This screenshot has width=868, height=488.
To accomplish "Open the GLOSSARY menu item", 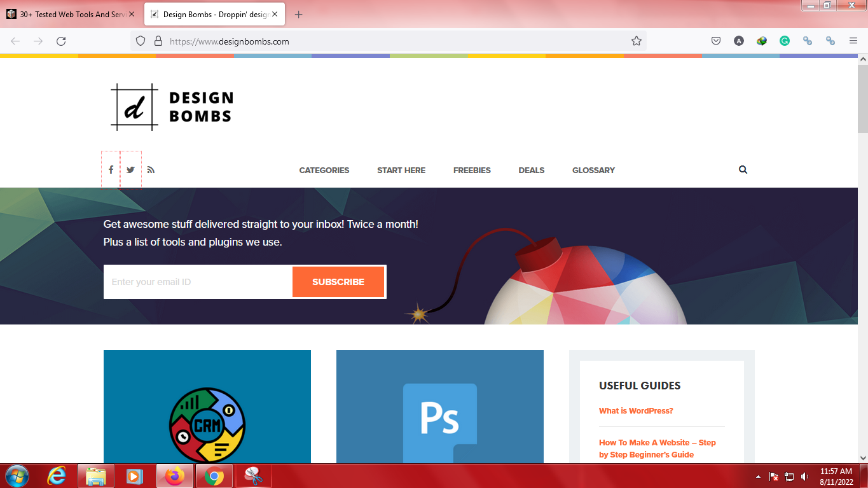I will click(593, 170).
